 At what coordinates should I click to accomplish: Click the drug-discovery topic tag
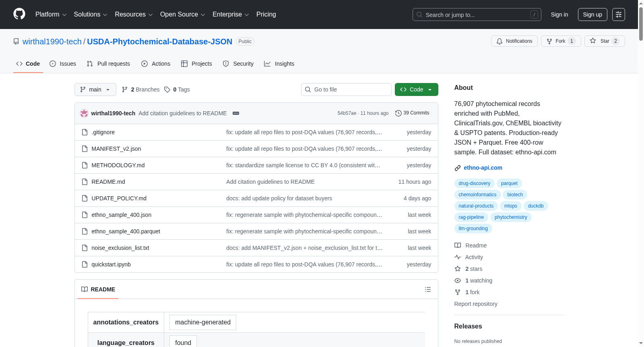click(x=475, y=183)
